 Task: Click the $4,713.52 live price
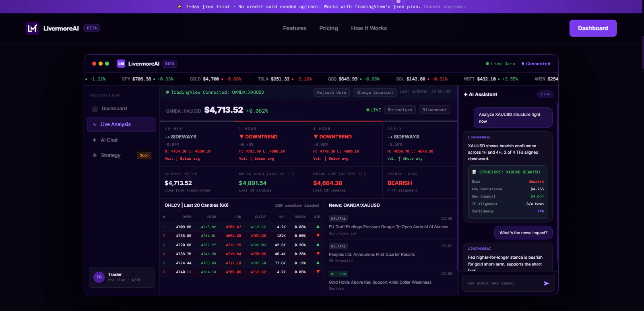click(224, 110)
